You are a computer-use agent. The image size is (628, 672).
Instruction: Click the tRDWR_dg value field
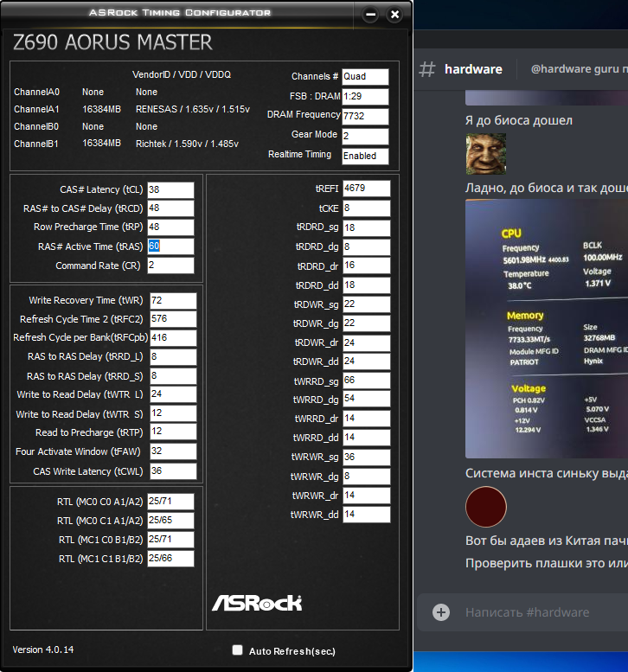367,323
